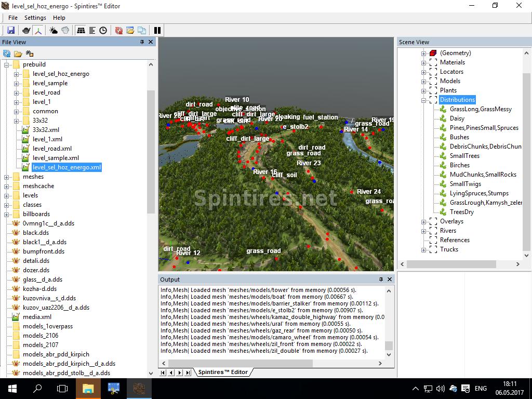This screenshot has width=532, height=399.
Task: Select the 33x32.xml file
Action: click(46, 130)
